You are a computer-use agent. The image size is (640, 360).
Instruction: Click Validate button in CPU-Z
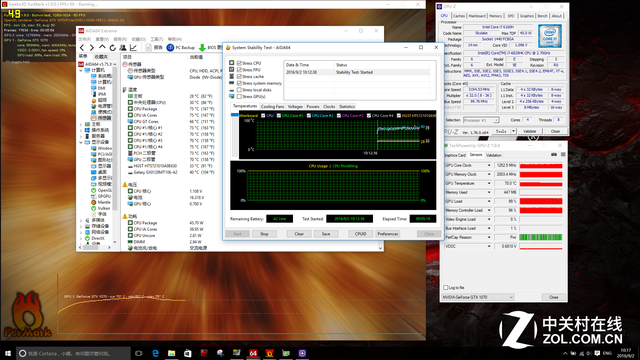point(529,131)
